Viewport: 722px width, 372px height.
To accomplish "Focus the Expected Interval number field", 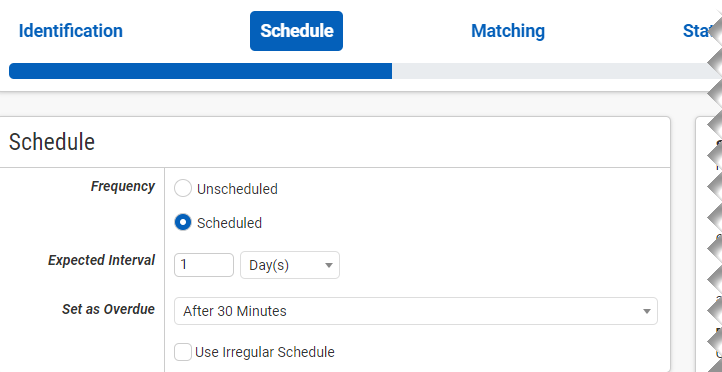I will (204, 265).
